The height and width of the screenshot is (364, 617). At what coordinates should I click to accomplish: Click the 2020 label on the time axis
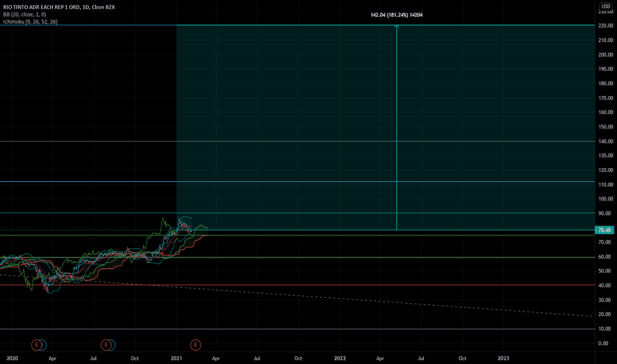[x=12, y=358]
